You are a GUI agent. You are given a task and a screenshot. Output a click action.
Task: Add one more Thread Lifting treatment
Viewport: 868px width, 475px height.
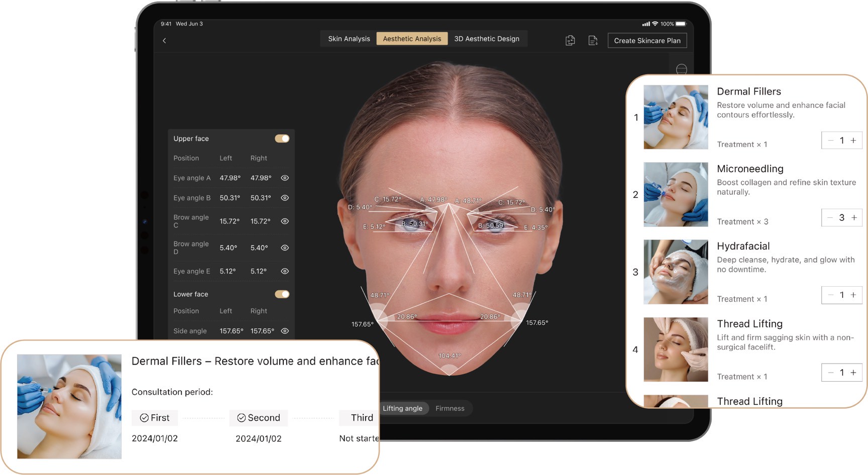pos(853,373)
